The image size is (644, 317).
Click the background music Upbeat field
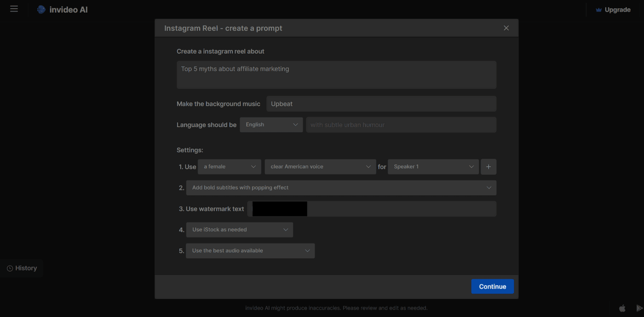381,104
